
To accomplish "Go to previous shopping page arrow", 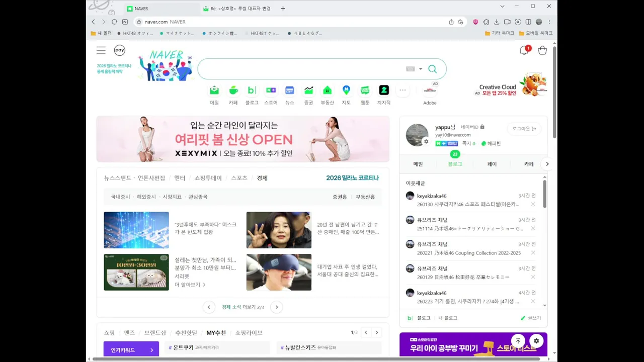I will (x=366, y=332).
